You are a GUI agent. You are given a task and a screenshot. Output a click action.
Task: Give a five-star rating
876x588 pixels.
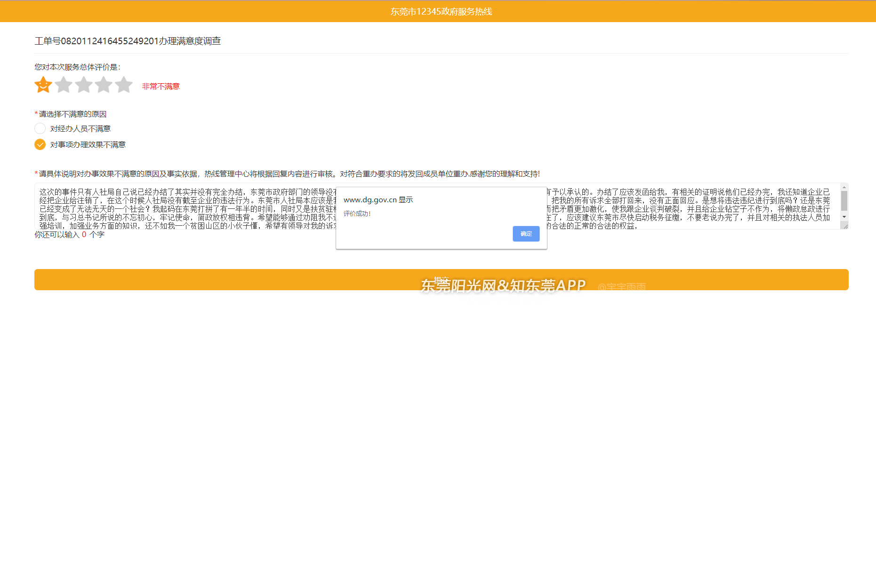coord(124,85)
